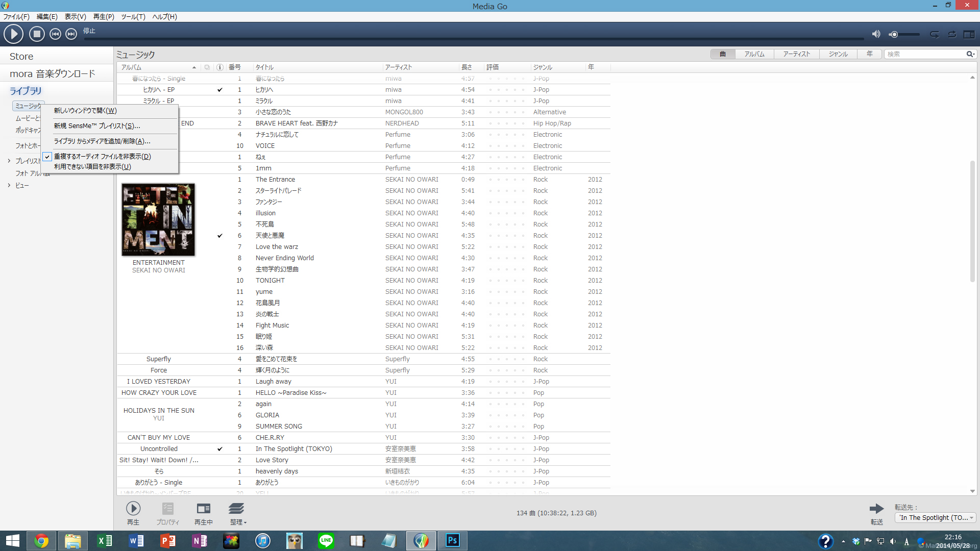Switch to the ジャンル view tab

(x=838, y=54)
